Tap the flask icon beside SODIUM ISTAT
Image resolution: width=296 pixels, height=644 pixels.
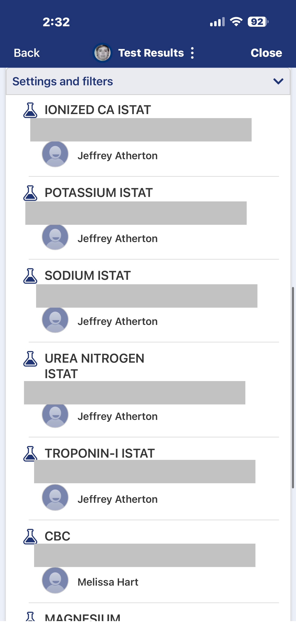tap(30, 276)
